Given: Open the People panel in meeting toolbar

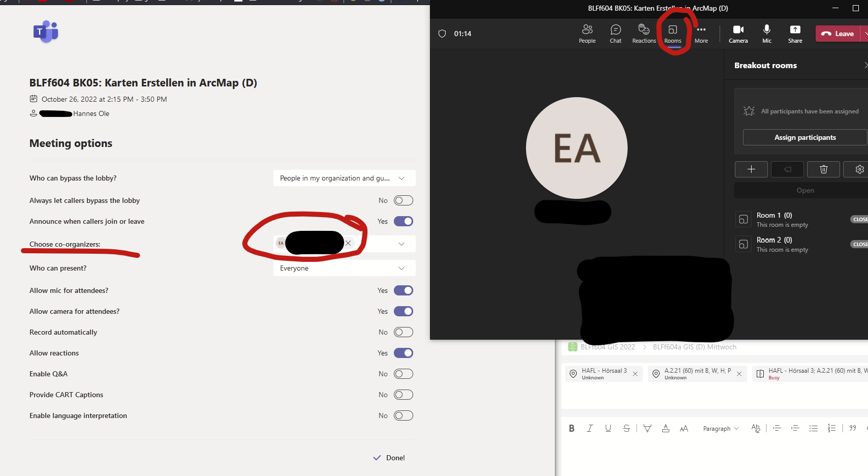Looking at the screenshot, I should (x=587, y=34).
